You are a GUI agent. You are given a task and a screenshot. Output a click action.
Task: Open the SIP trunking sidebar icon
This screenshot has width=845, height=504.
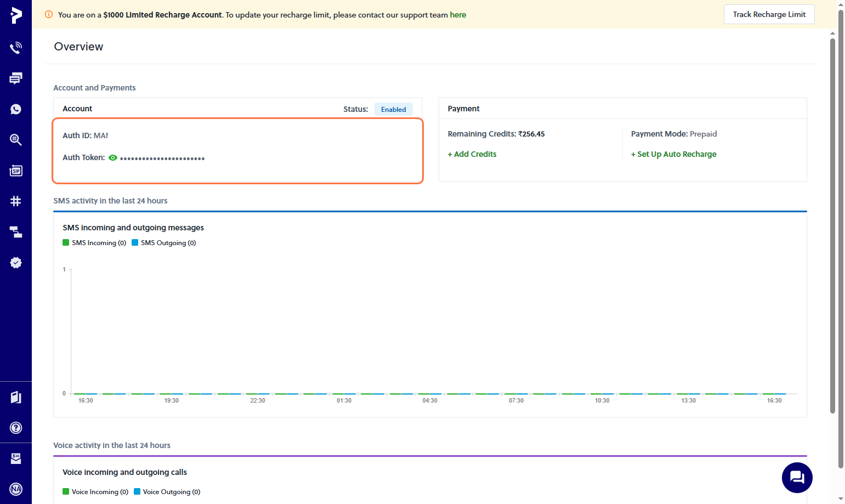click(16, 171)
